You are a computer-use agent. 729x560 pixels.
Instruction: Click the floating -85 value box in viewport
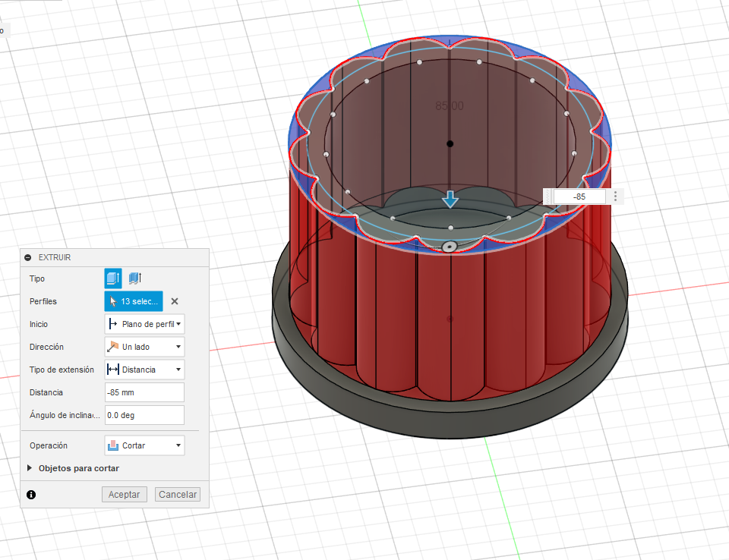(579, 197)
